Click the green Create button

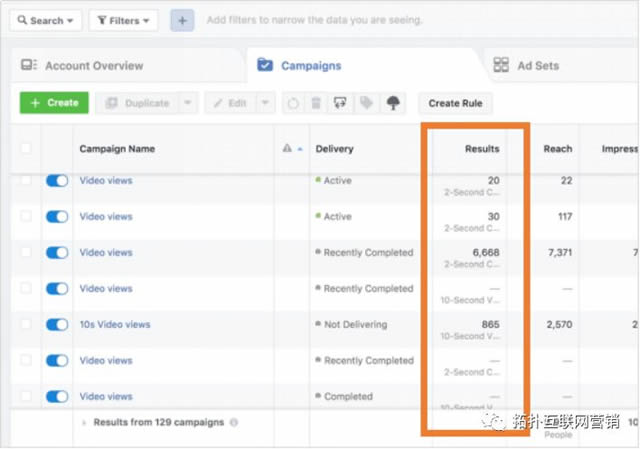pos(54,103)
